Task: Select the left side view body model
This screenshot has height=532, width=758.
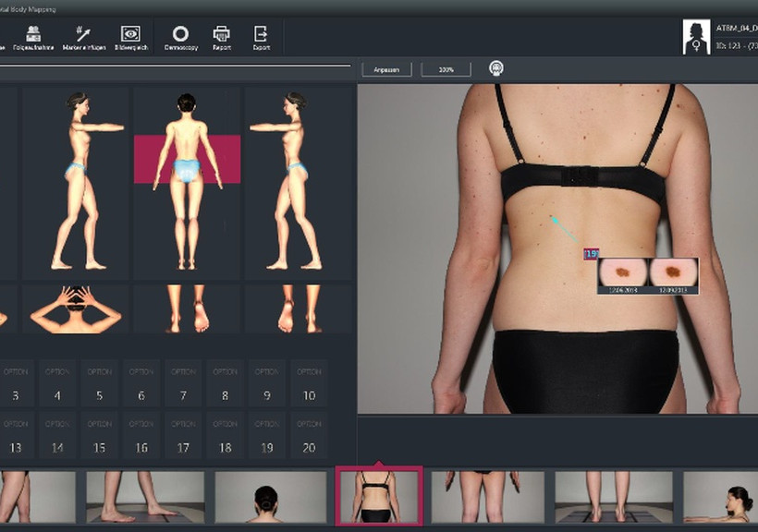Action: point(78,181)
